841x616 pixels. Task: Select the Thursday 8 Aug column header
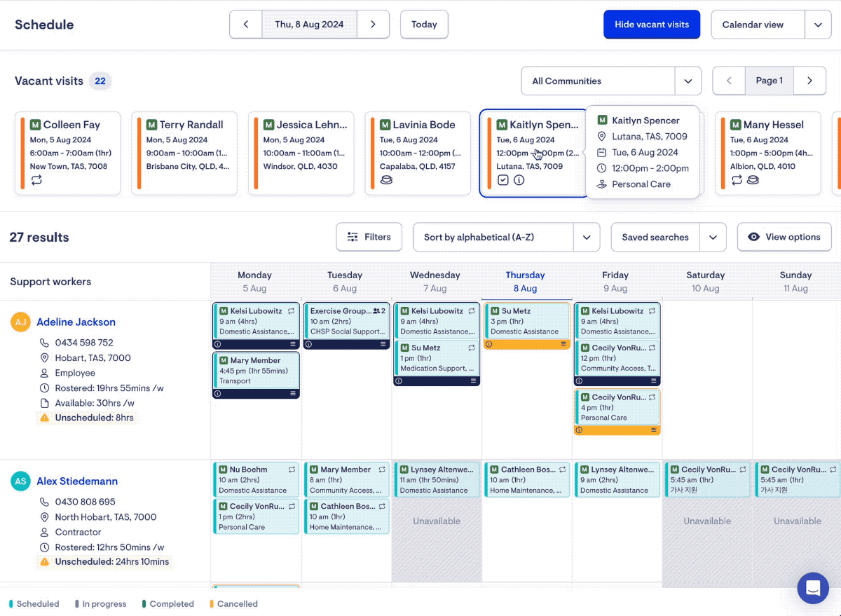point(525,282)
